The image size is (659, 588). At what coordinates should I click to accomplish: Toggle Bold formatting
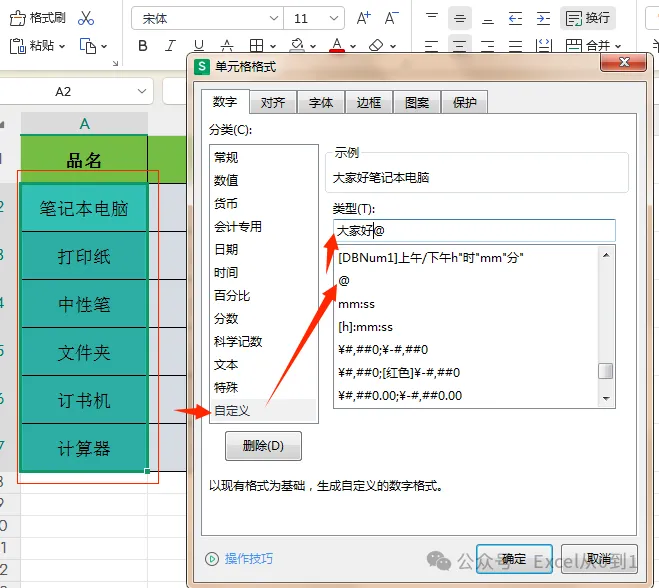click(x=143, y=45)
